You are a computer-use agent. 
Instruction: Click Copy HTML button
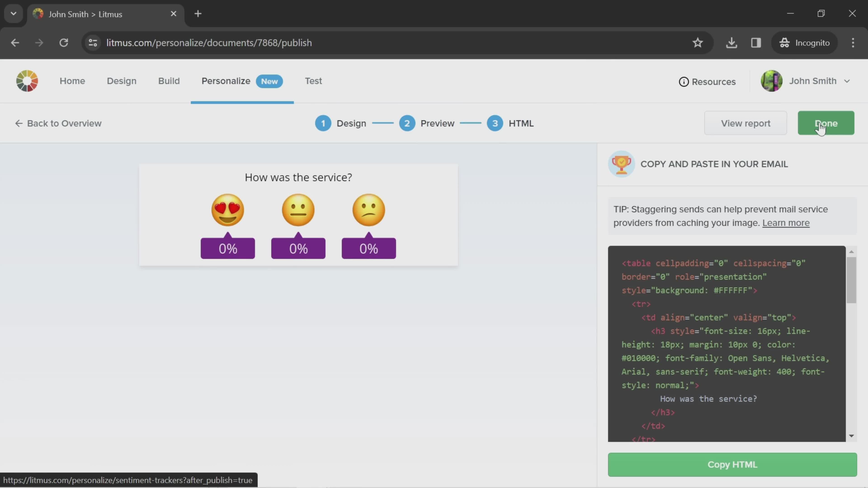coord(733,464)
